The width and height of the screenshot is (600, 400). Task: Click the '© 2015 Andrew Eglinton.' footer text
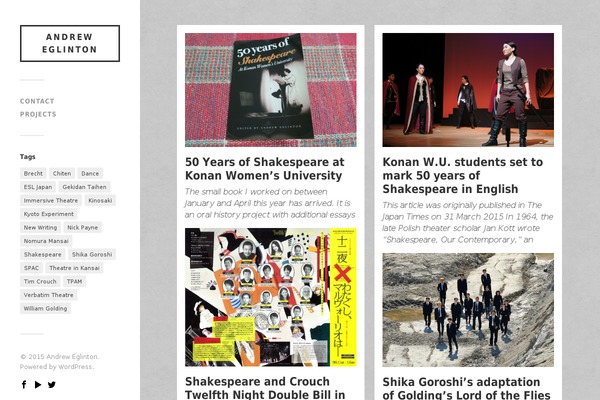coord(59,357)
